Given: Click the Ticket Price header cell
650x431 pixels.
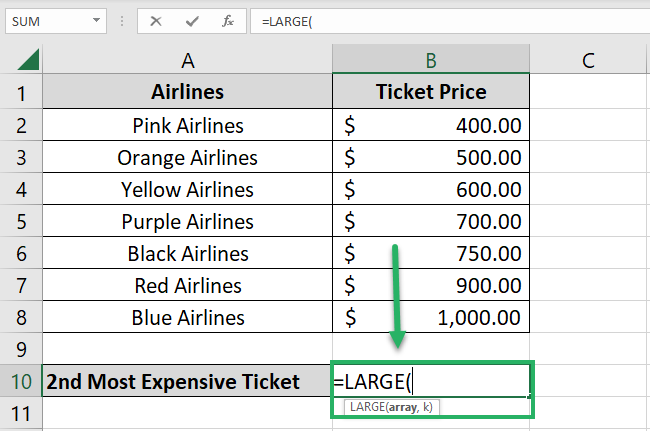Looking at the screenshot, I should click(x=431, y=93).
